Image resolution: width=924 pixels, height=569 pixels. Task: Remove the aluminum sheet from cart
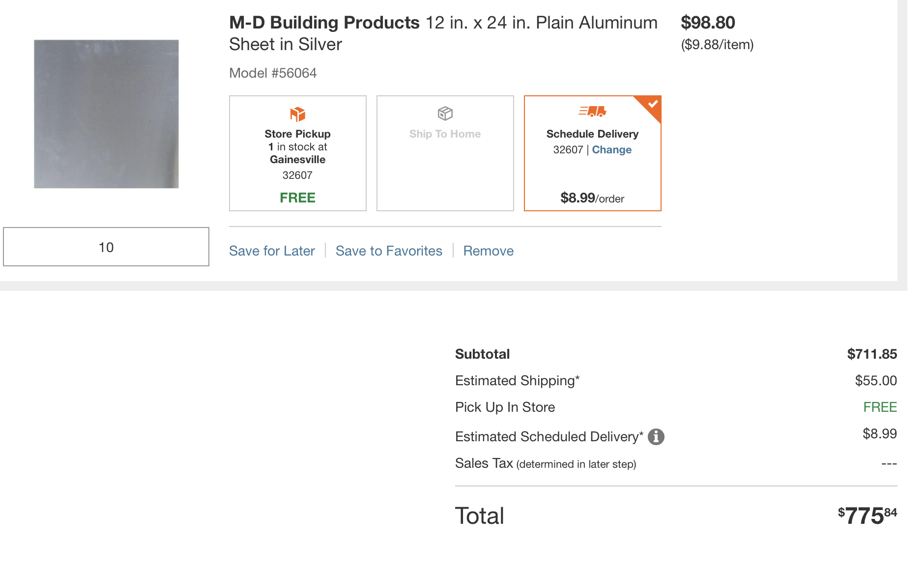488,251
